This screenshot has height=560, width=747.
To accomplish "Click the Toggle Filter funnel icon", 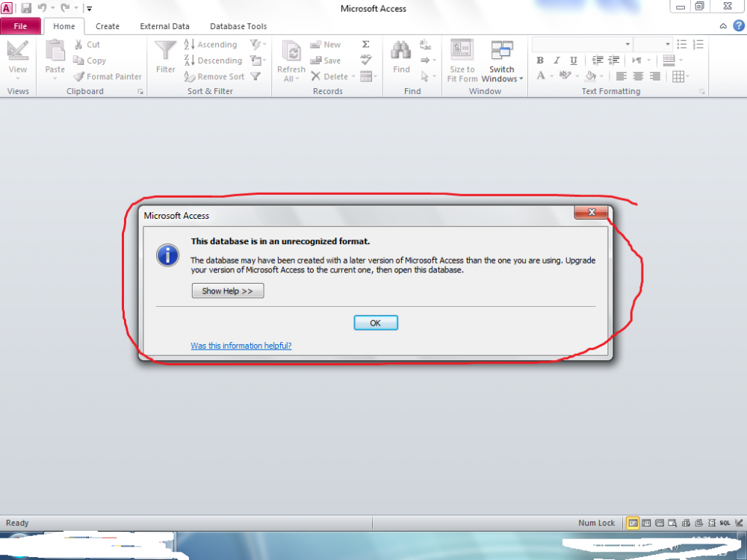I will (255, 76).
